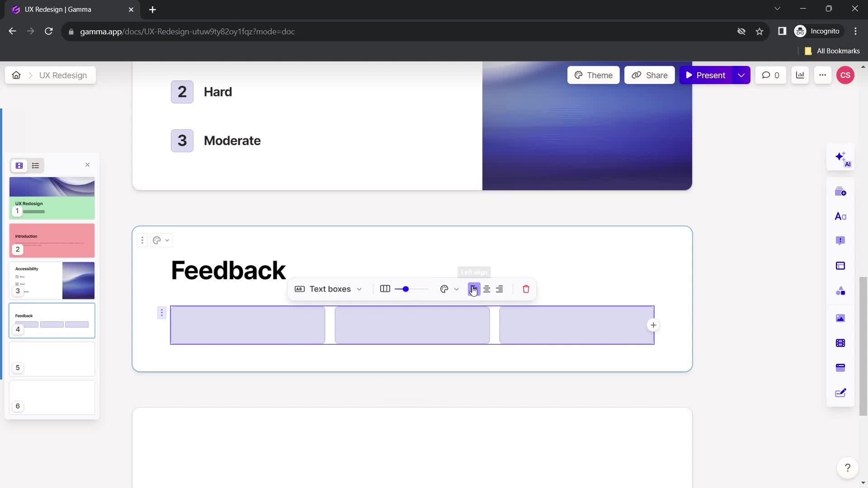The image size is (868, 488).
Task: Click the grid/columns layout icon
Action: click(385, 289)
